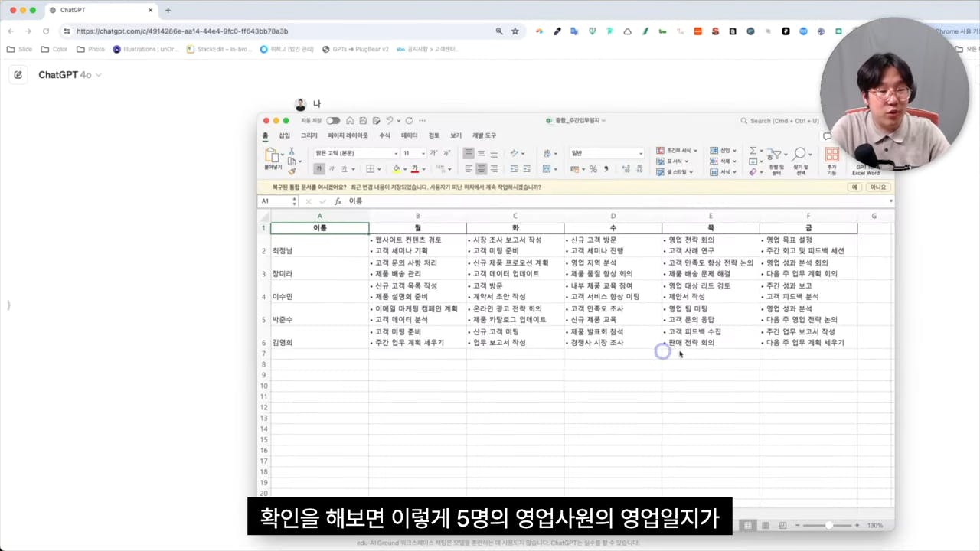Click the 예 (Yes) button in recovery bar
This screenshot has width=980, height=551.
(854, 187)
